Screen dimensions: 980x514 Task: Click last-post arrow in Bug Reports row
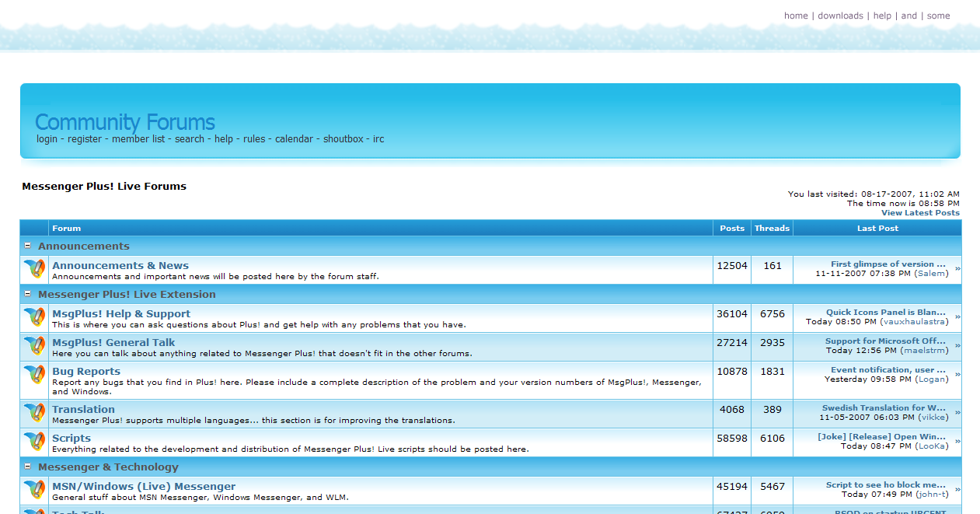(x=957, y=375)
